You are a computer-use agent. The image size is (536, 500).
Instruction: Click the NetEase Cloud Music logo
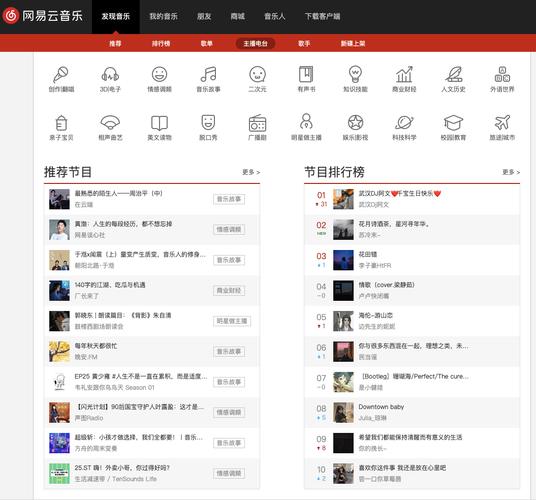pos(43,16)
